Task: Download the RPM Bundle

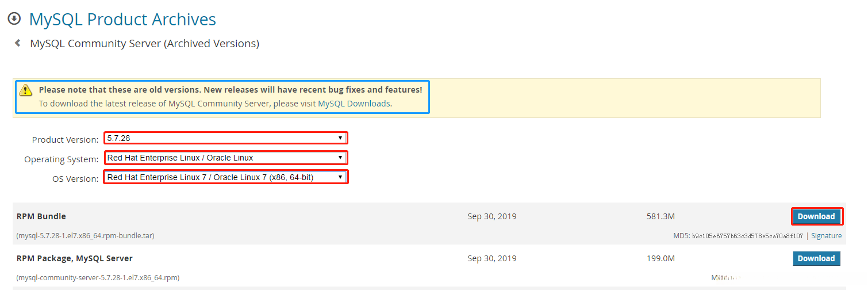Action: 816,216
